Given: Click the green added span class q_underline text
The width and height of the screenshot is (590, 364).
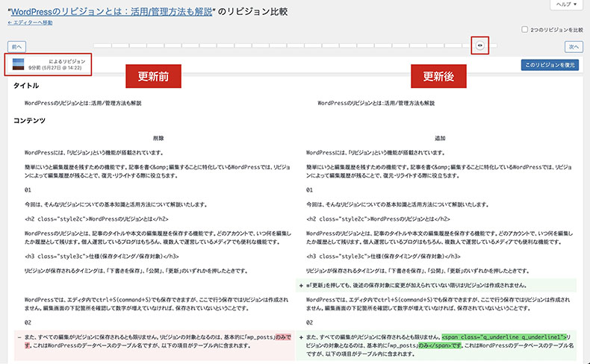Looking at the screenshot, I should [x=504, y=337].
